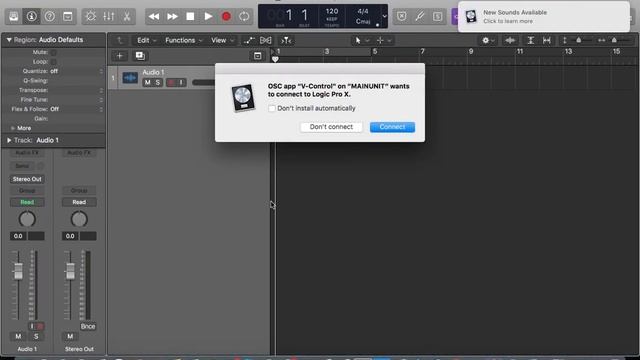Open the Pointer left-click tool menu
The height and width of the screenshot is (360, 640).
coord(361,40)
